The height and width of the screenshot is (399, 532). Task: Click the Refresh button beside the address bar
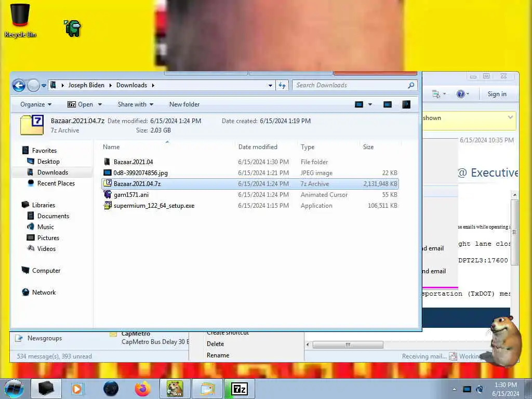click(282, 86)
